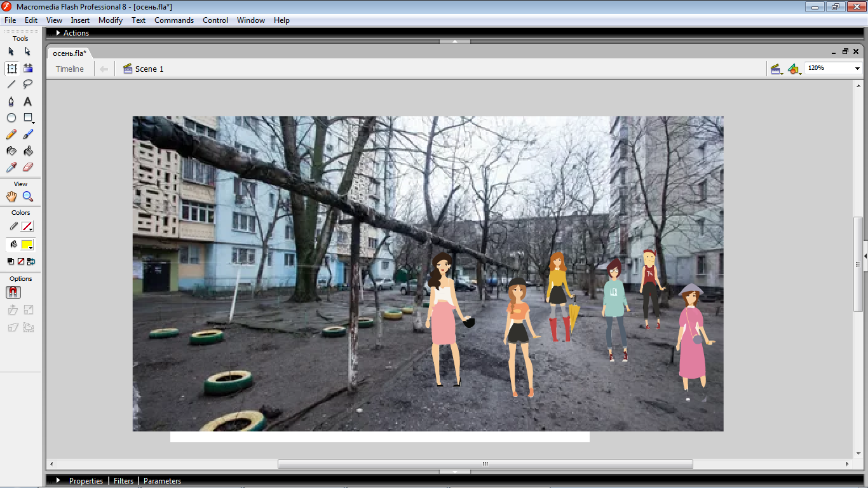Pick the Lasso tool
The height and width of the screenshot is (488, 868).
[28, 85]
